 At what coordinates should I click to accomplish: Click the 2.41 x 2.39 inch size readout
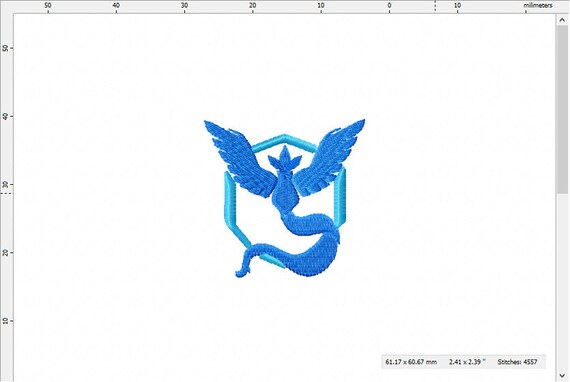467,362
